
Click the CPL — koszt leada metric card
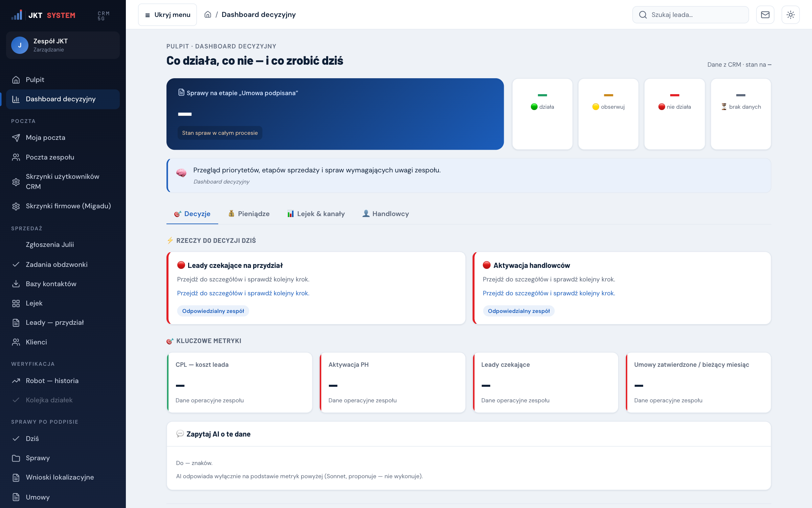(x=240, y=383)
